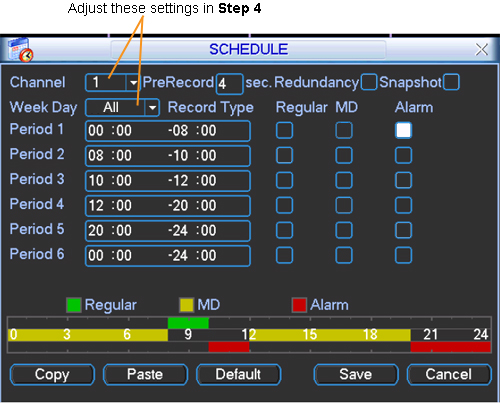The width and height of the screenshot is (500, 403).
Task: Click the Paste button
Action: pos(145,374)
